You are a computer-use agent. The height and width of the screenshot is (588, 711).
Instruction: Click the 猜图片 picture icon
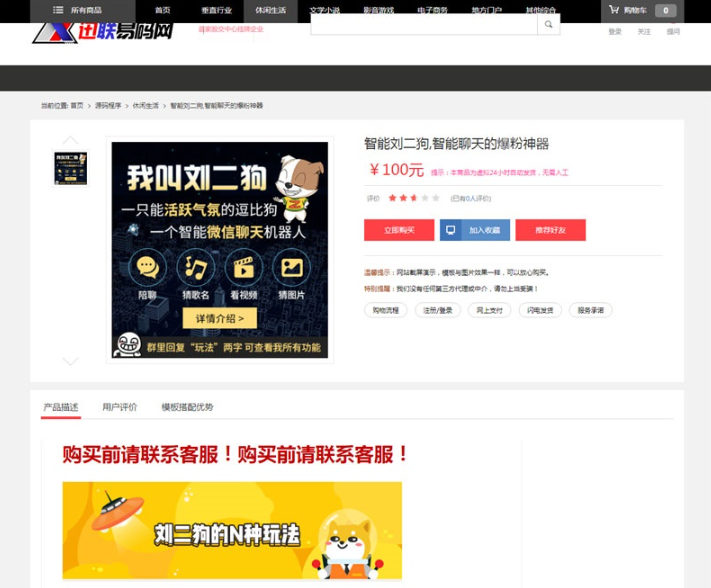point(292,267)
